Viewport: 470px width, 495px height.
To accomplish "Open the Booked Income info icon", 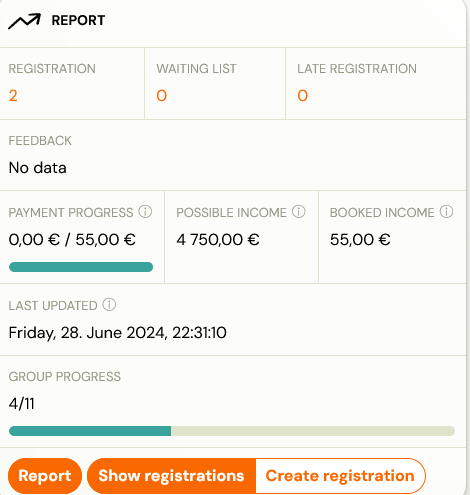I will tap(446, 212).
